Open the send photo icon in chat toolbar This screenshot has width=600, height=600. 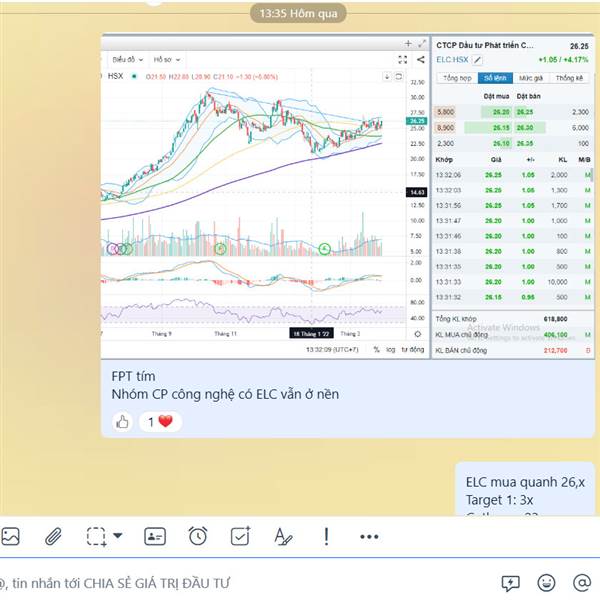tap(10, 536)
